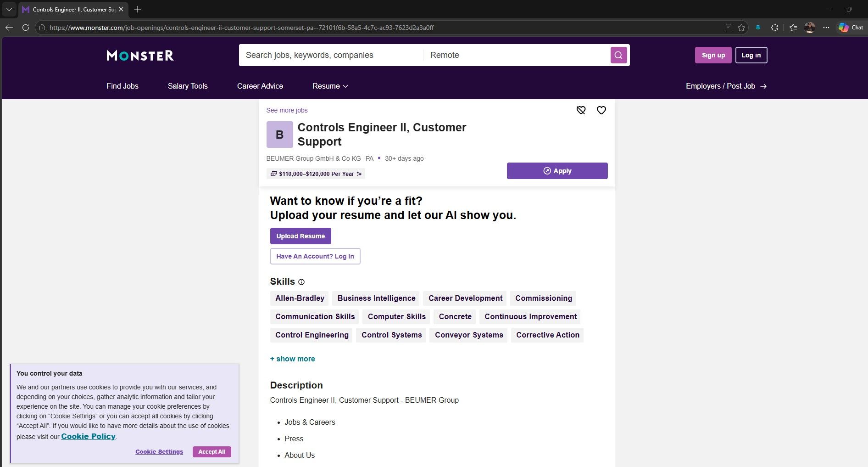Open browser extensions puzzle icon
This screenshot has height=467, width=868.
pos(774,28)
